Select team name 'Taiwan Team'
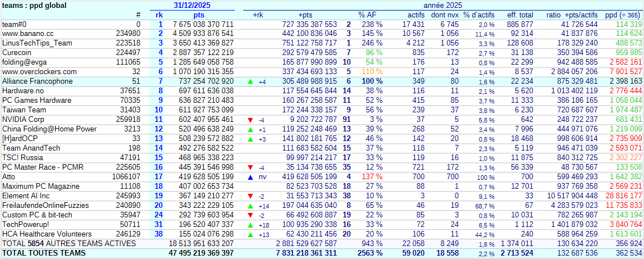Screen dimensions: 644x259 [x=24, y=110]
